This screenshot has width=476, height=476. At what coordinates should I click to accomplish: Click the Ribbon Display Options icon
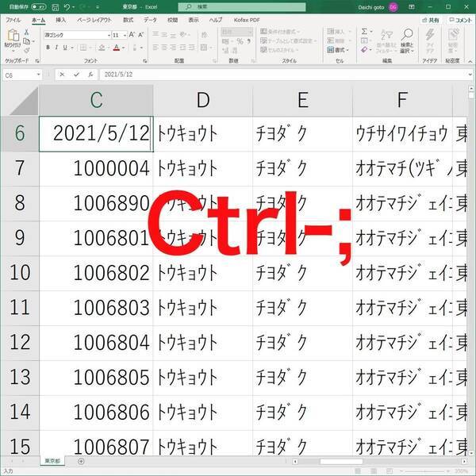[411, 6]
